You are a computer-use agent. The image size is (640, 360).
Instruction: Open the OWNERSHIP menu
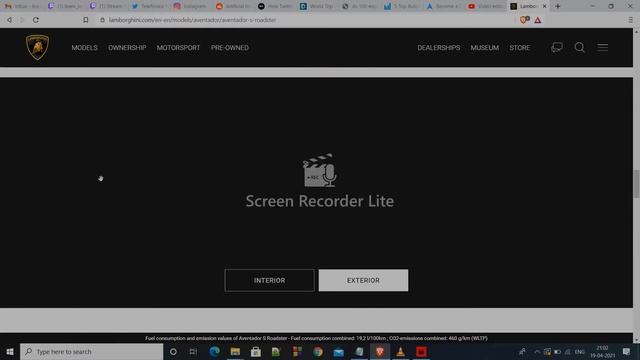pos(127,48)
